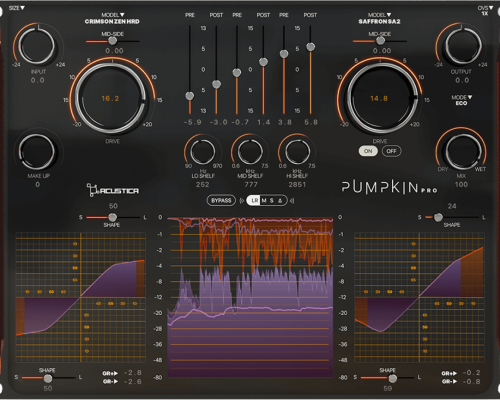500x400 pixels.
Task: Click the speaker icon right of monitor selector
Action: point(292,201)
